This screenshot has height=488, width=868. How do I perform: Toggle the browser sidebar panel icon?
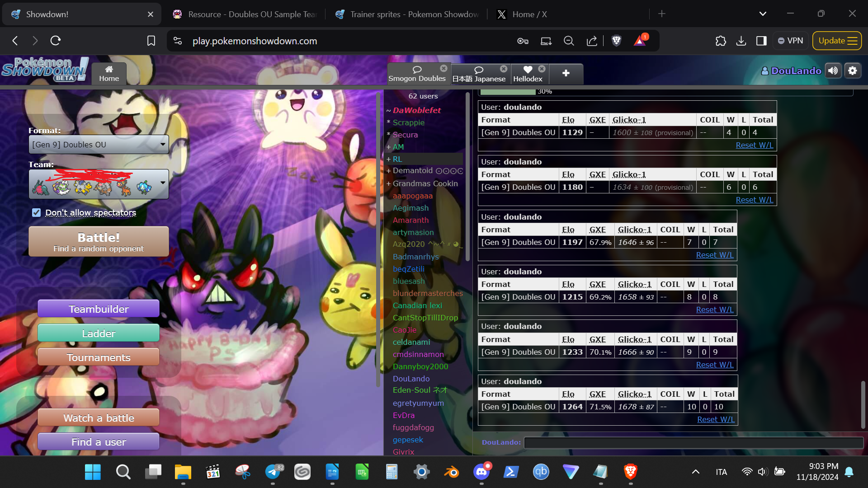pyautogui.click(x=761, y=41)
